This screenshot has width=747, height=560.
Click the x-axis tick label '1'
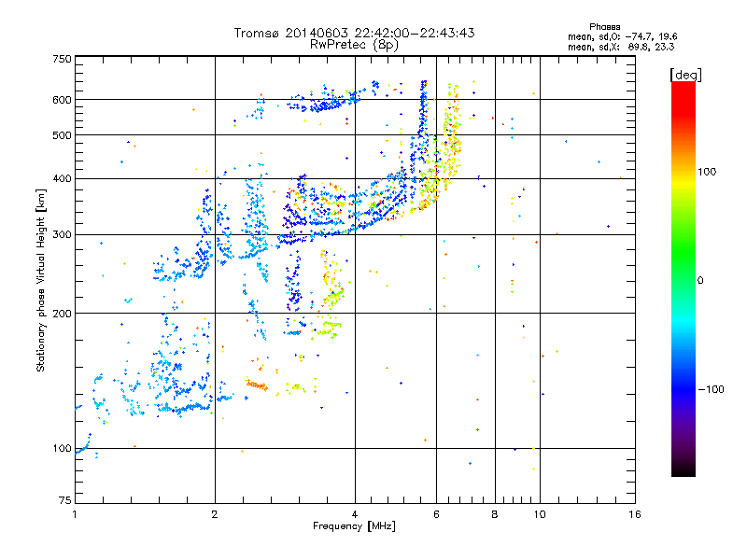[75, 514]
